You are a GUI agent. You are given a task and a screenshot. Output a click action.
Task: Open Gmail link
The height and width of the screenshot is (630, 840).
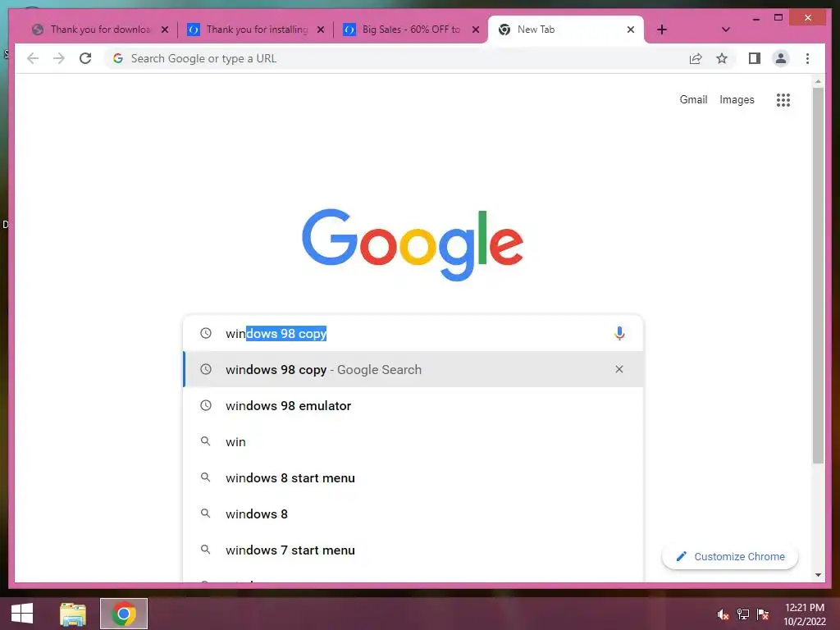(x=693, y=99)
